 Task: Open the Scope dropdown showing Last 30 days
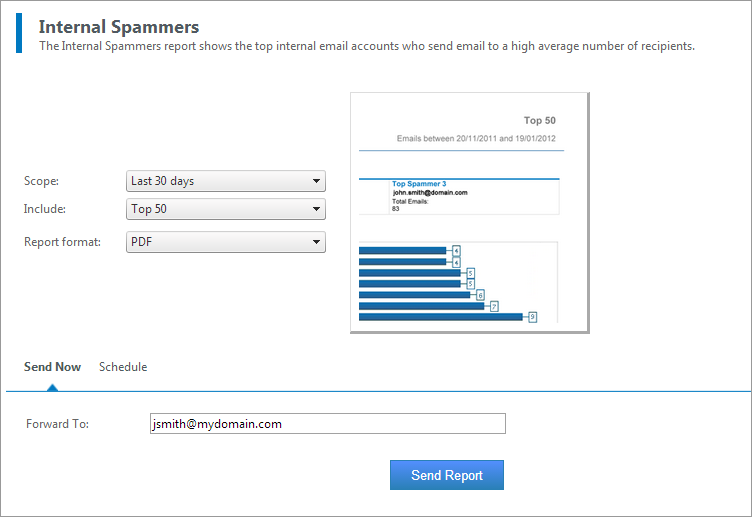pos(226,181)
